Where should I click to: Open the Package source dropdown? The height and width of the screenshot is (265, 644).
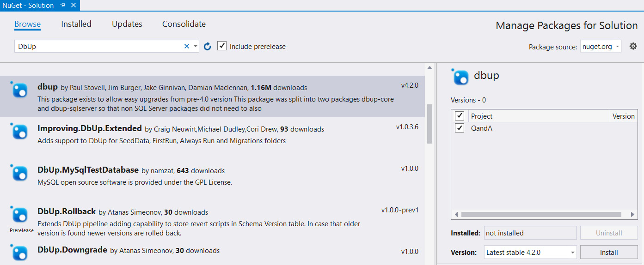coord(601,47)
